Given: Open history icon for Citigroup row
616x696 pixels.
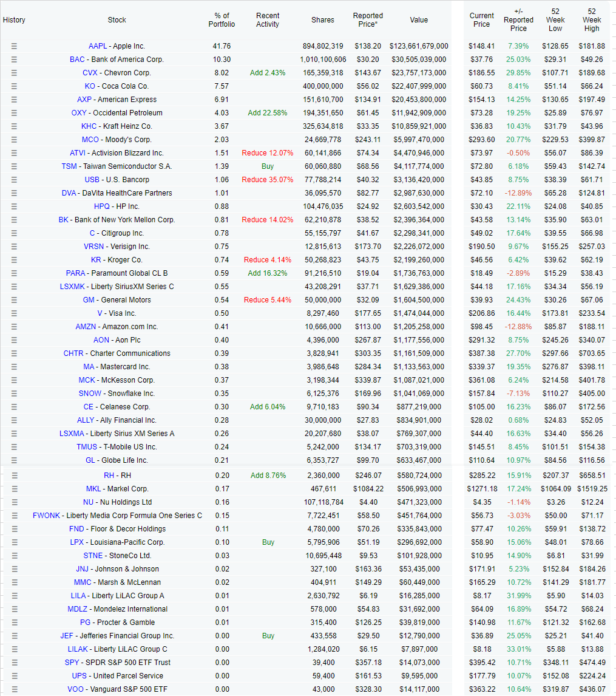Looking at the screenshot, I should (x=14, y=233).
